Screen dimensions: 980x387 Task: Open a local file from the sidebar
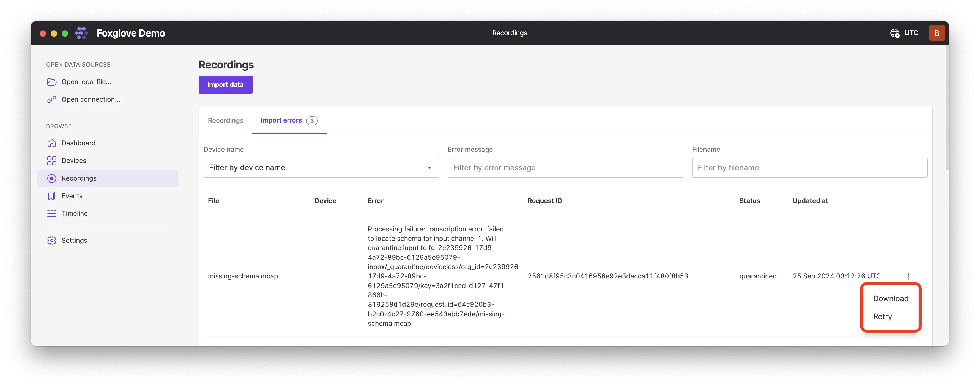click(86, 82)
